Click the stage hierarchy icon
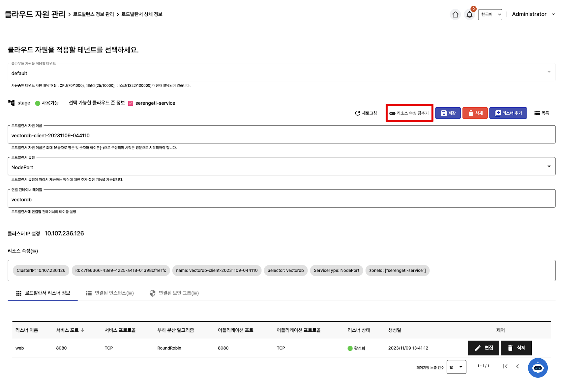This screenshot has height=392, width=561. (12, 103)
